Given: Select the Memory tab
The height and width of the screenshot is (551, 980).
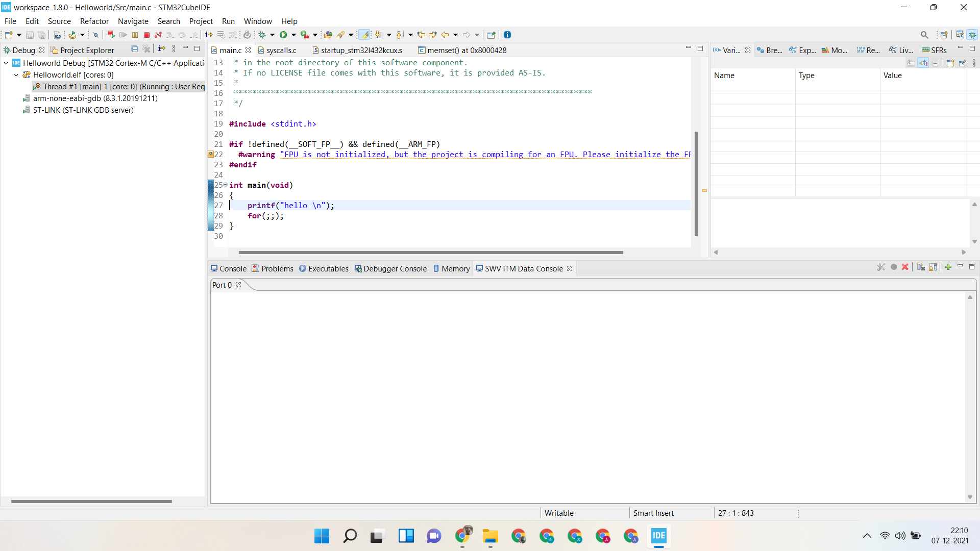Looking at the screenshot, I should (x=452, y=268).
